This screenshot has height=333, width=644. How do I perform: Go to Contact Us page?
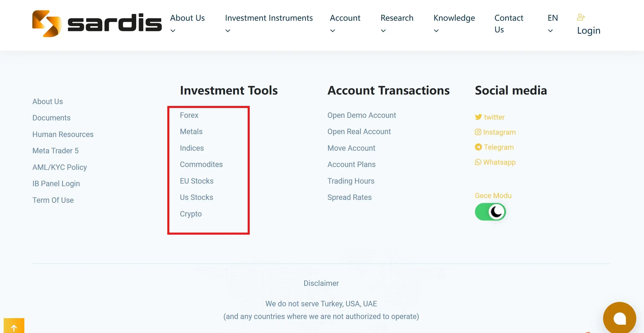tap(509, 24)
